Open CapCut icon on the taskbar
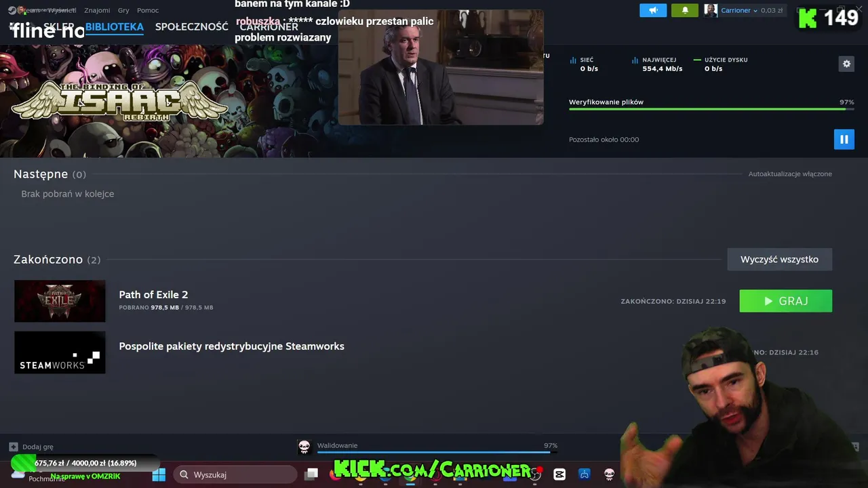868x488 pixels. tap(559, 474)
